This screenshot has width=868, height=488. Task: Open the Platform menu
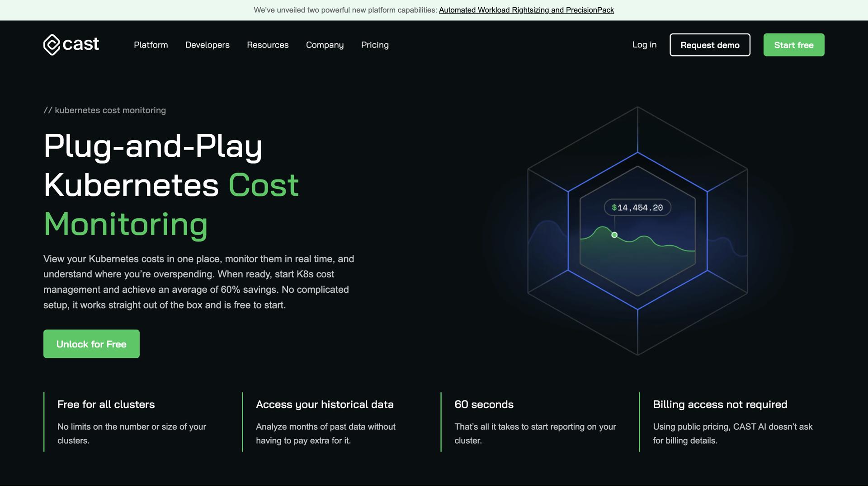[151, 45]
